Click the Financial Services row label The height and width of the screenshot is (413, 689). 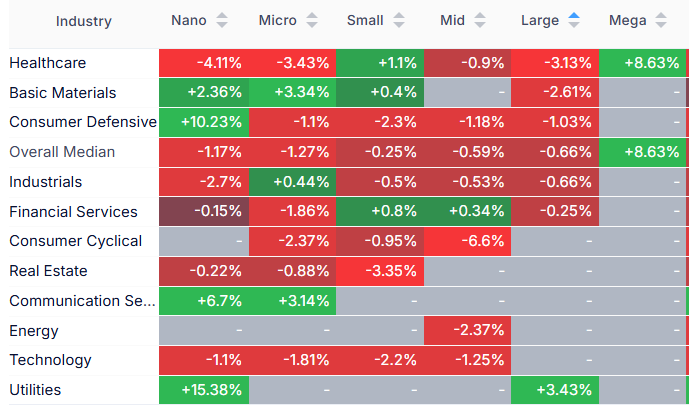[x=73, y=212]
